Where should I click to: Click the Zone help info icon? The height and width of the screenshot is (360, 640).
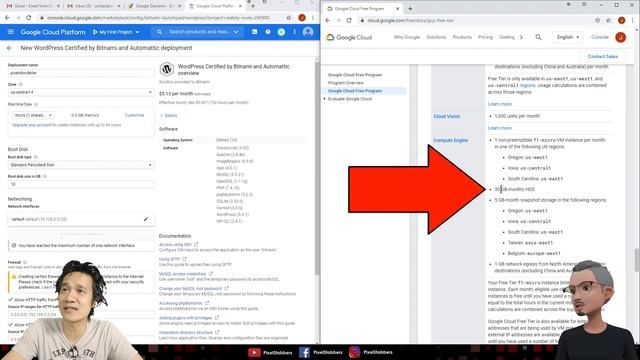point(21,84)
